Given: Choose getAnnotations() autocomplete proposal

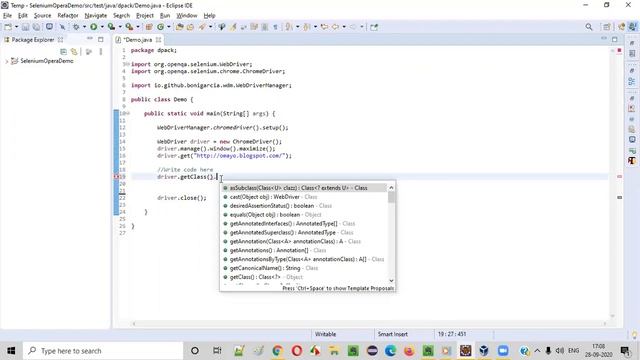Looking at the screenshot, I should click(304, 250).
